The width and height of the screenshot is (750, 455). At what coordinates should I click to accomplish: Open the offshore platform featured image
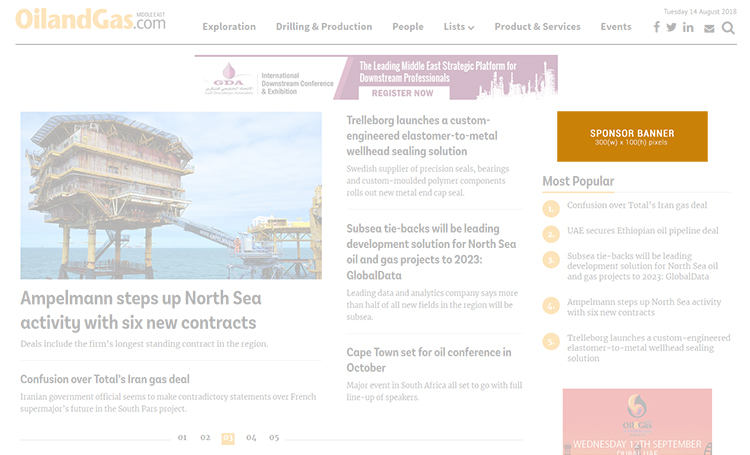point(171,196)
